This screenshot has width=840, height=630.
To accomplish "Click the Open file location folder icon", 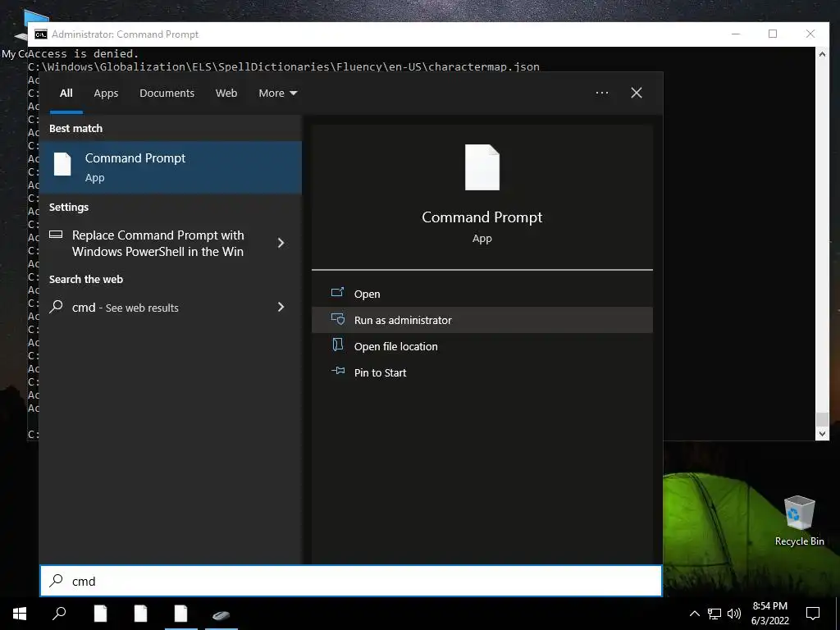I will coord(337,345).
